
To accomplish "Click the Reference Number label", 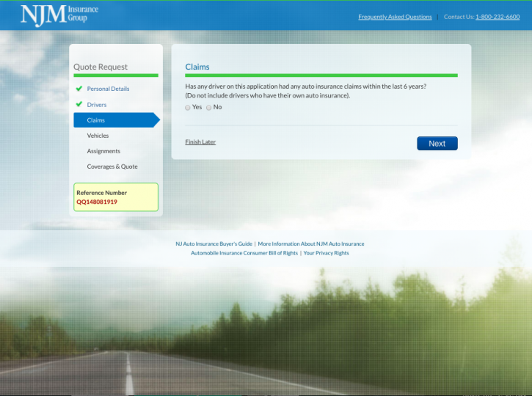I will (101, 193).
